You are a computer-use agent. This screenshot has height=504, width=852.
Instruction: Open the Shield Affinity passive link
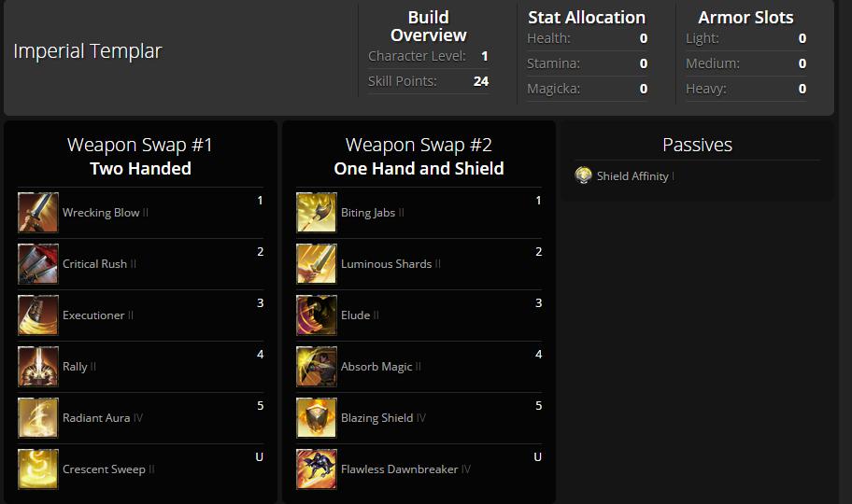tap(632, 176)
